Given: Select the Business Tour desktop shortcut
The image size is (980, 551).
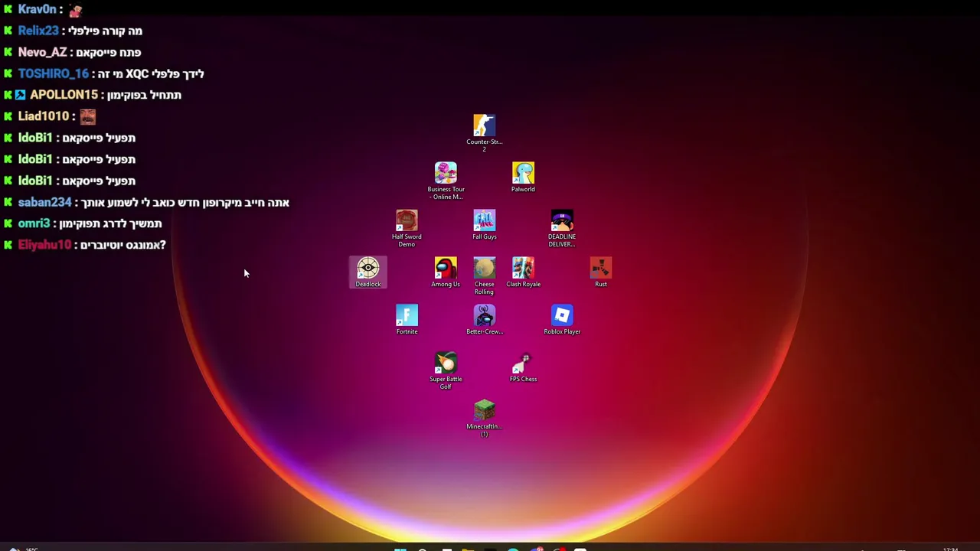Looking at the screenshot, I should tap(446, 181).
